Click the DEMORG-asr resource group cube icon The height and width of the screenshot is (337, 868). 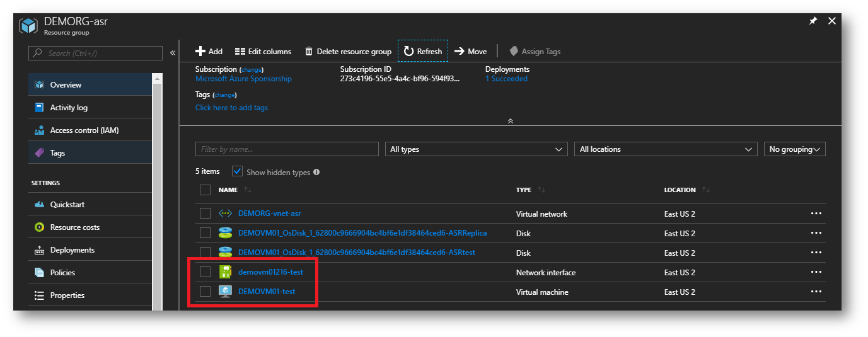pyautogui.click(x=28, y=26)
